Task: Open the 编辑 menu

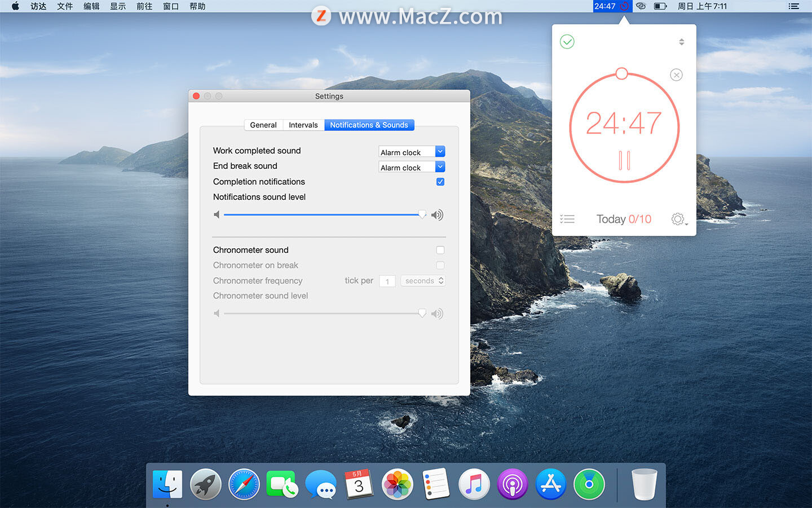Action: point(91,6)
